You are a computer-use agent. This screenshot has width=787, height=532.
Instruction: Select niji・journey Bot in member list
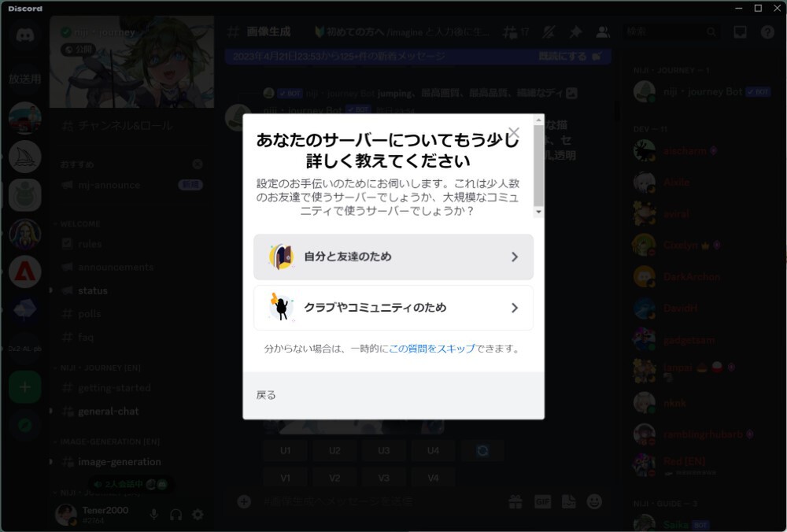pyautogui.click(x=703, y=92)
